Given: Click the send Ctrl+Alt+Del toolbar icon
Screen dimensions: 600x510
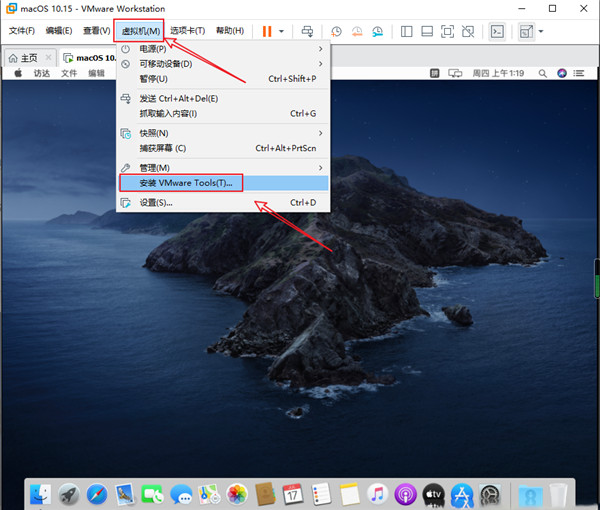Looking at the screenshot, I should click(307, 31).
